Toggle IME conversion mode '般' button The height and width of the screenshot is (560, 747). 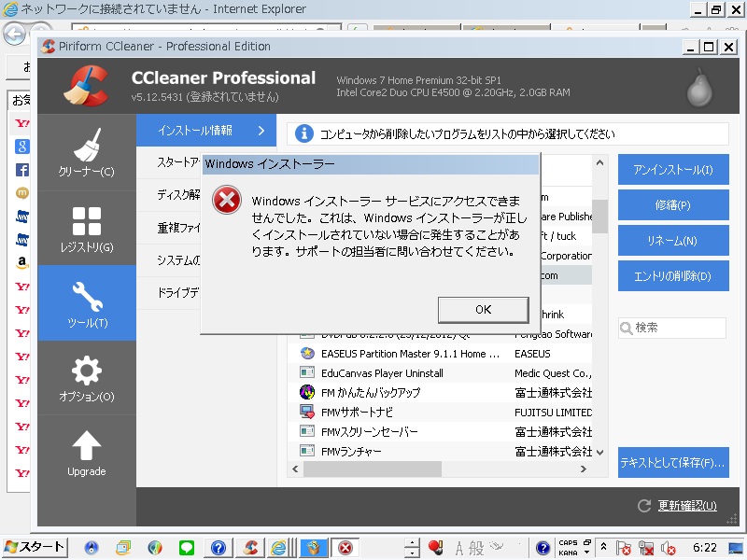click(x=476, y=549)
